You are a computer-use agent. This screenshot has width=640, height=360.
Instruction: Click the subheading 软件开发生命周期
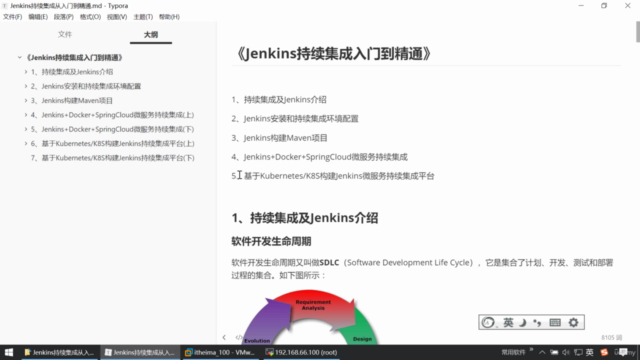[271, 241]
